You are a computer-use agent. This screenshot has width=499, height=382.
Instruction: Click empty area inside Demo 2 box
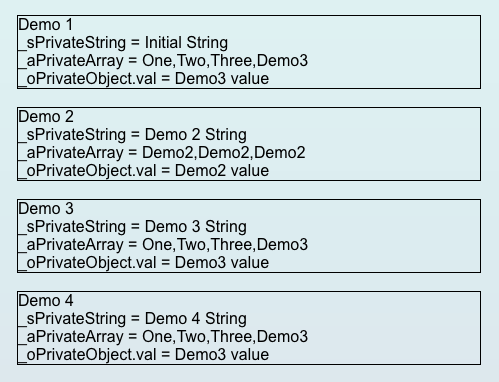pyautogui.click(x=393, y=144)
